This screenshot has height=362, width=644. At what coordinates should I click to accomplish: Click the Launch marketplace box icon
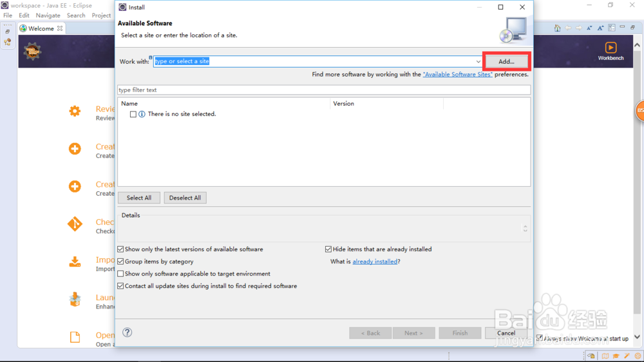[x=75, y=300]
